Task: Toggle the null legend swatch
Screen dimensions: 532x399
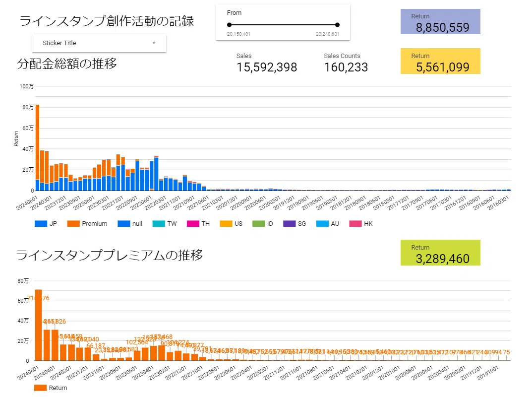Action: (x=124, y=223)
